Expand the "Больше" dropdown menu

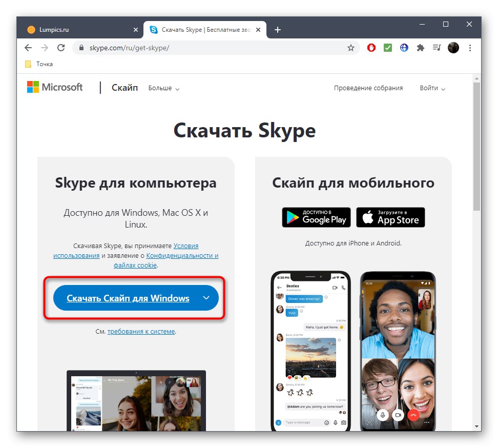[163, 88]
